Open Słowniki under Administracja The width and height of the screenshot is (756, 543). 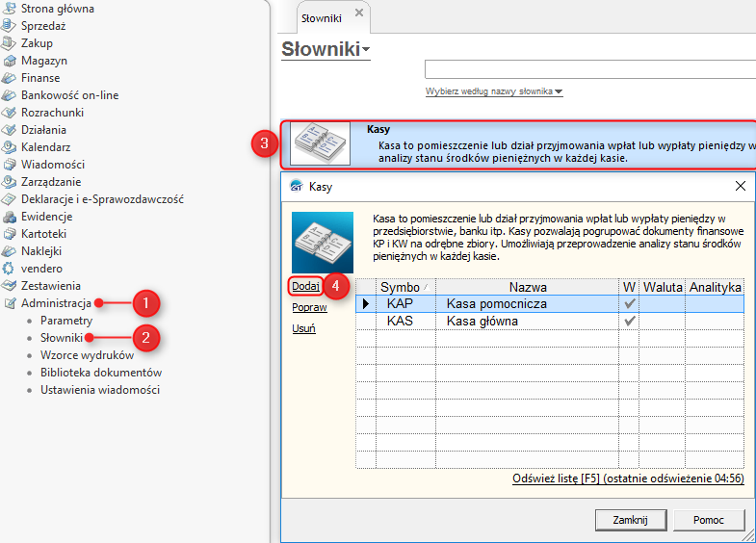point(62,338)
